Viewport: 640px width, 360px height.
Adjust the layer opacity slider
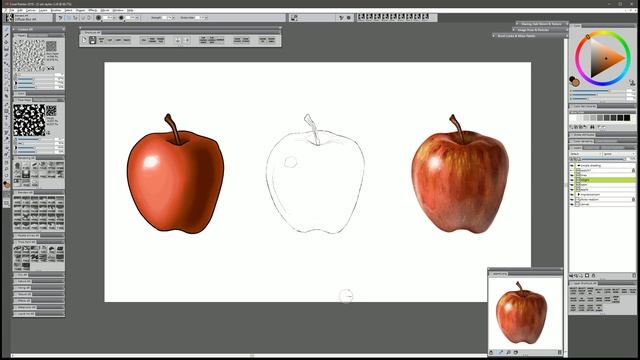coord(603,159)
